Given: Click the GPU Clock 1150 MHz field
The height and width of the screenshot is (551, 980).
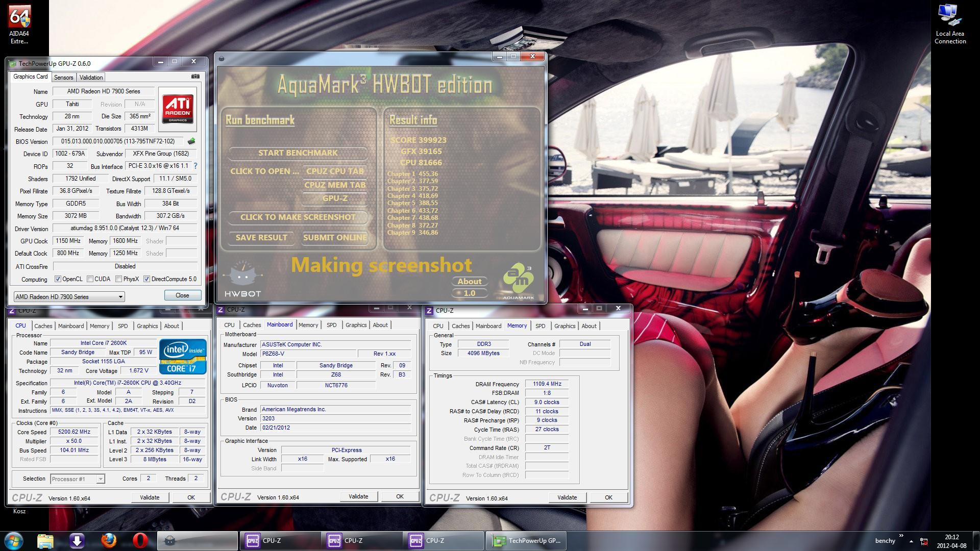Looking at the screenshot, I should [68, 241].
